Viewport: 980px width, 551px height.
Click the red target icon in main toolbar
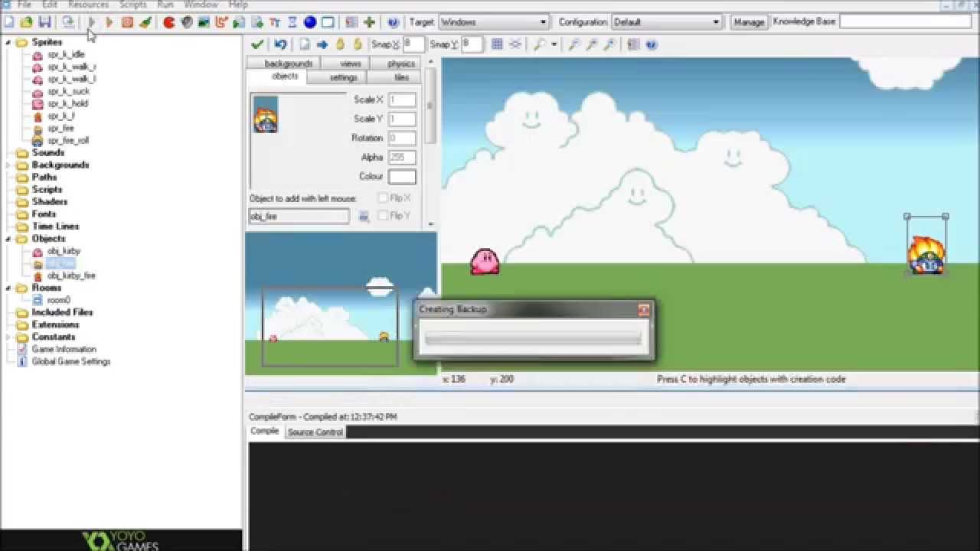[x=127, y=22]
